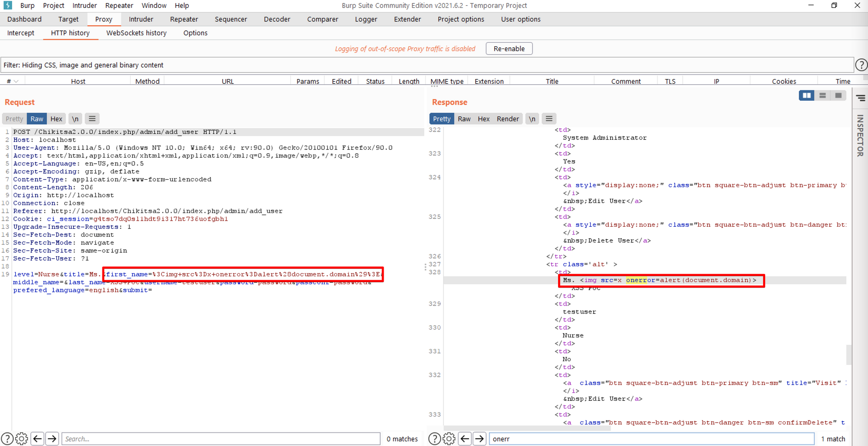Open Request search settings gear
868x446 pixels.
[22, 439]
